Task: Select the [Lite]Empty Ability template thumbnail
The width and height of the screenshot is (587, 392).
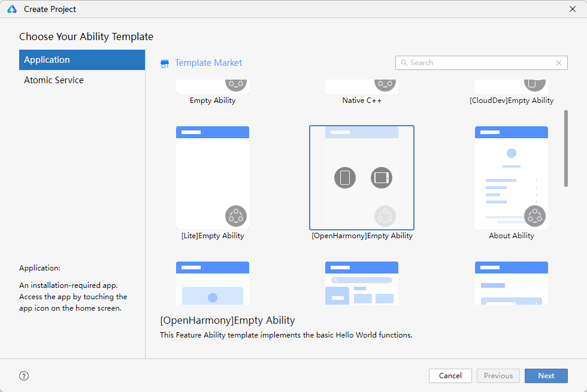Action: [213, 178]
